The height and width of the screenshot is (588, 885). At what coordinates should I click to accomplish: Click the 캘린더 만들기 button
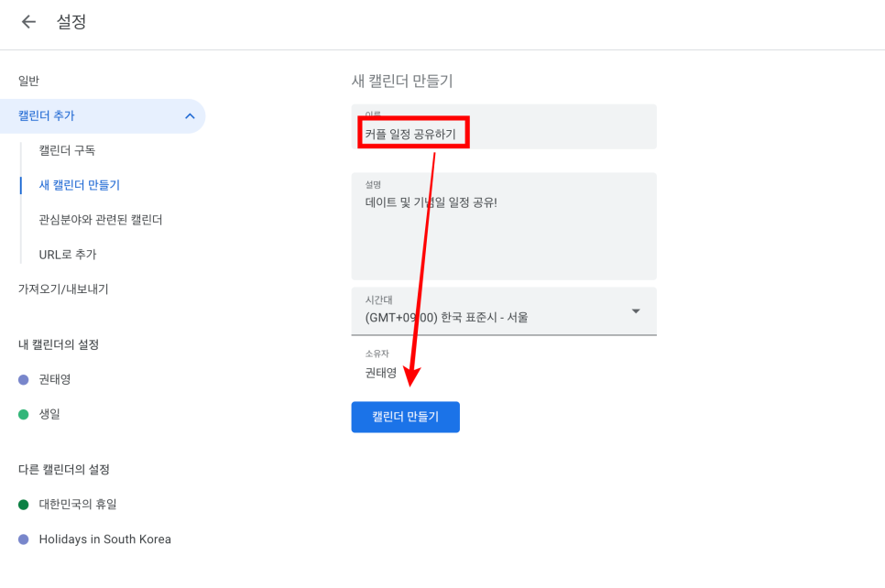(x=405, y=417)
